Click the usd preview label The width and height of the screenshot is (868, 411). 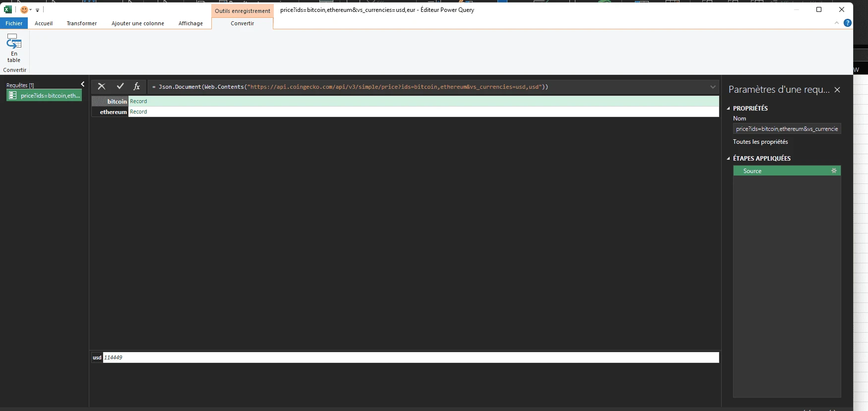pyautogui.click(x=97, y=357)
